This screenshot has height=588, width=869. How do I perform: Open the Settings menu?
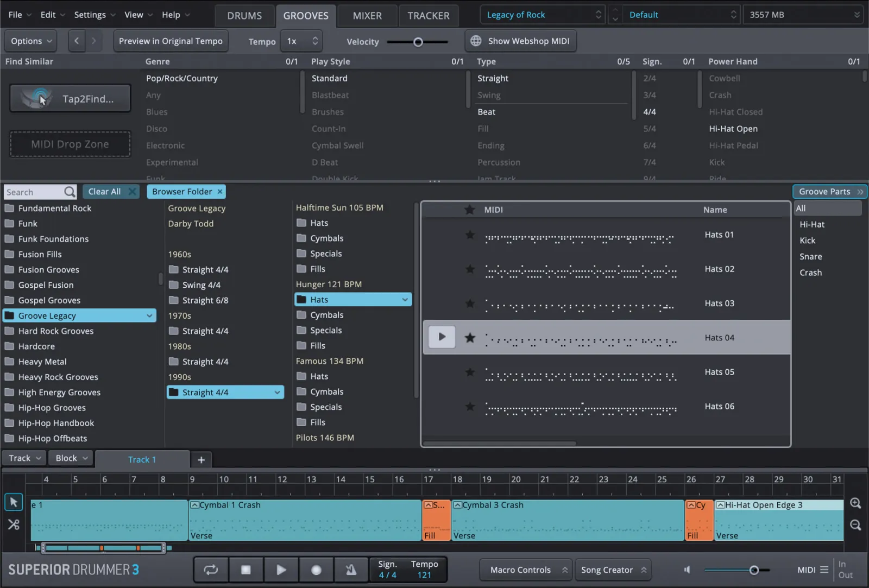[95, 15]
